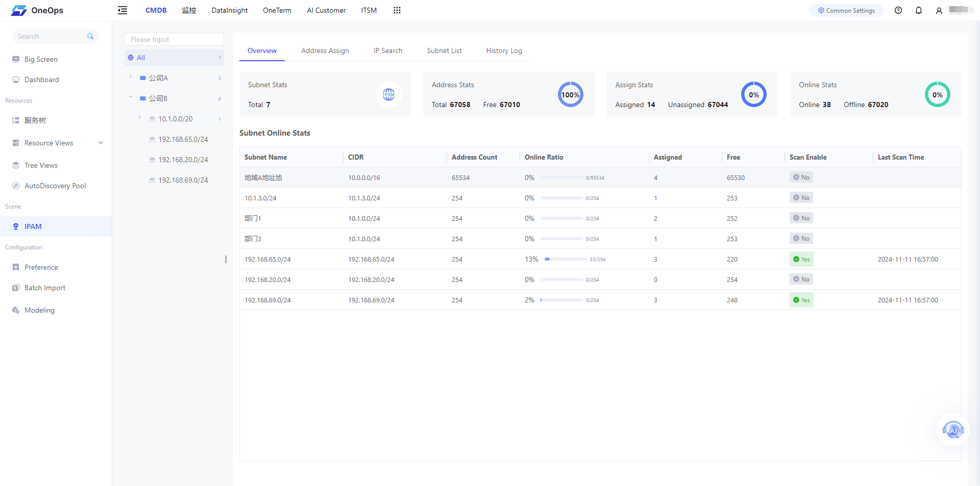Click Scan Enable Yes tag for 192.168.65.0/24

coord(801,259)
